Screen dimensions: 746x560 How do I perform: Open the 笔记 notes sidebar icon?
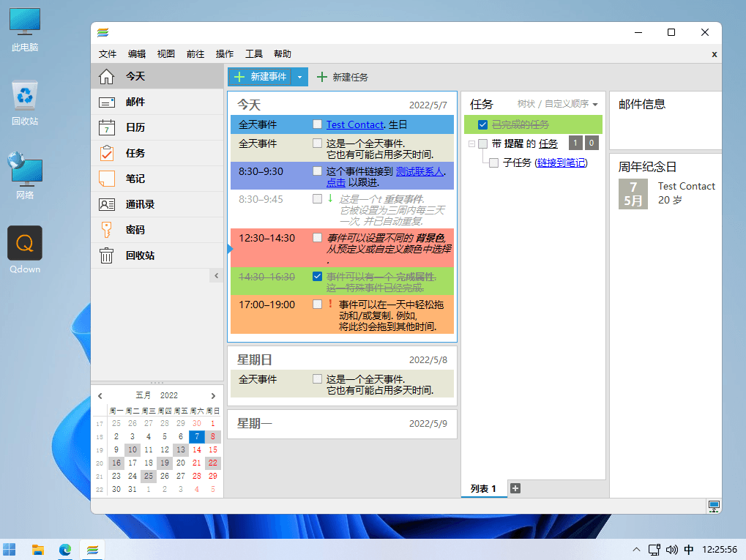click(x=107, y=179)
